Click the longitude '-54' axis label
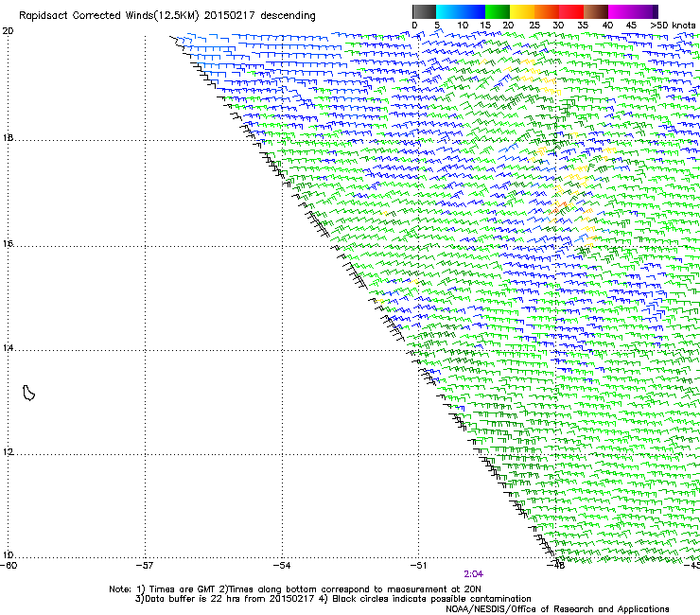Image resolution: width=700 pixels, height=615 pixels. 282,566
